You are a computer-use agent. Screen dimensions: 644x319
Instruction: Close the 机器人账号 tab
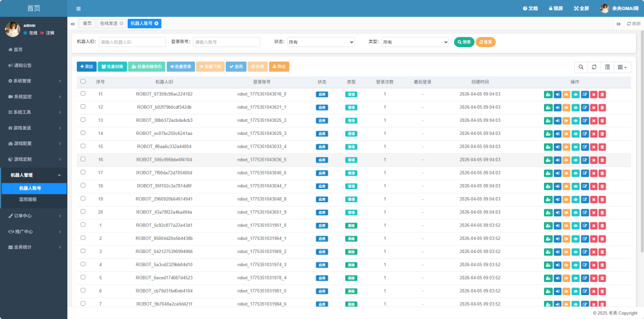[x=156, y=23]
